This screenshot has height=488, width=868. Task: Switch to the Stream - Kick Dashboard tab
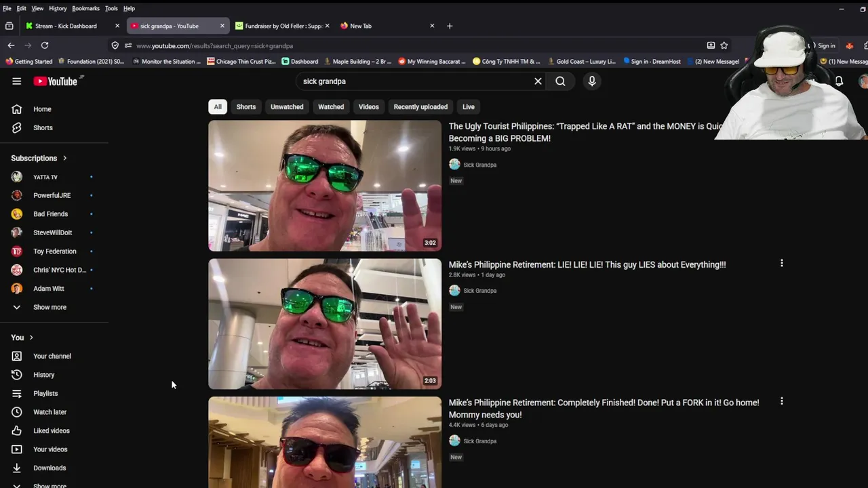point(66,26)
